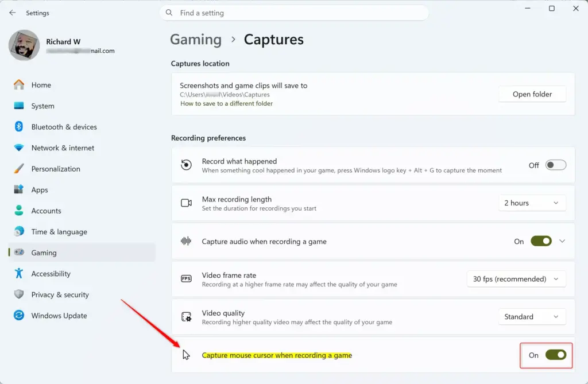
Task: Click the search magnifier icon
Action: [169, 13]
